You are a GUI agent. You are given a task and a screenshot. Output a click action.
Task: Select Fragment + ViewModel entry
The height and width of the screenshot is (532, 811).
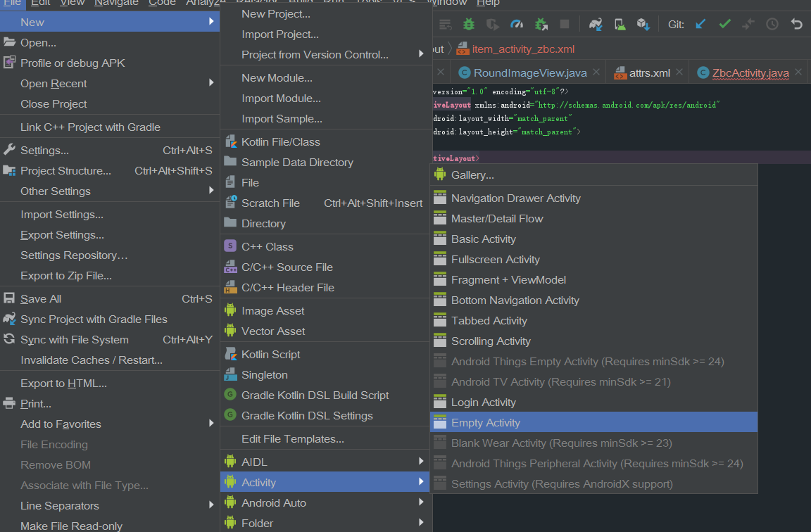pyautogui.click(x=593, y=279)
